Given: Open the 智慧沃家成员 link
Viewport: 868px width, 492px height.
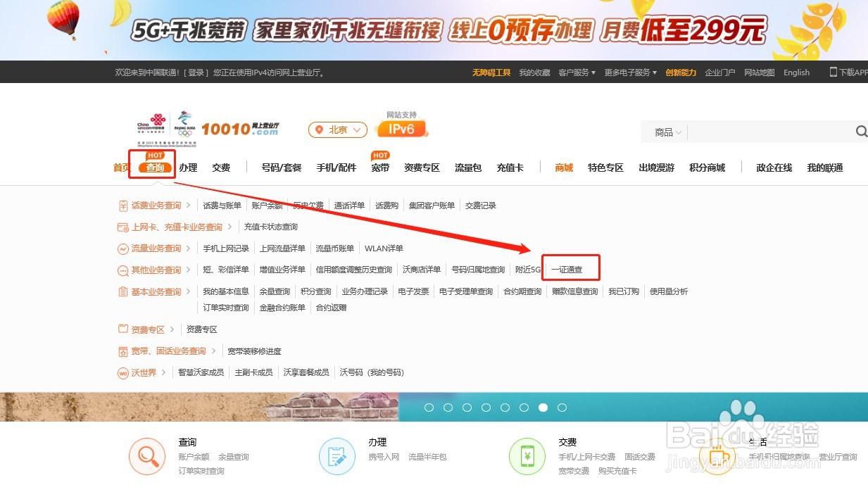Looking at the screenshot, I should click(201, 372).
